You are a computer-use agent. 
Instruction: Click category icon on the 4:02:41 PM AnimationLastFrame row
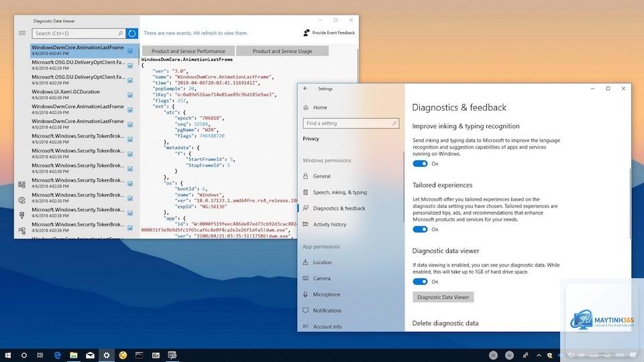130,51
